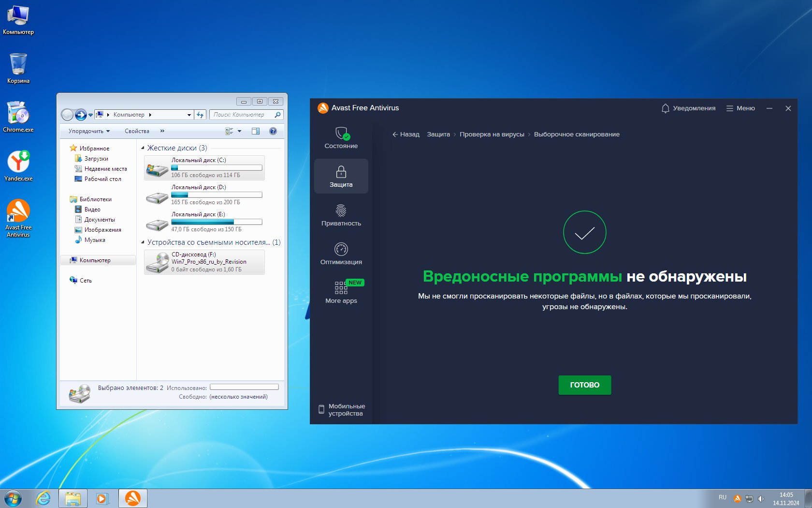
Task: Open the address bar history dropdown
Action: [189, 115]
